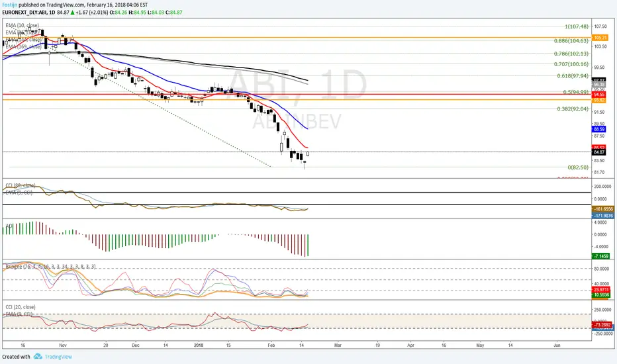Click the AO indicator label
Image resolution: width=617 pixels, height=364 pixels.
pyautogui.click(x=9, y=226)
